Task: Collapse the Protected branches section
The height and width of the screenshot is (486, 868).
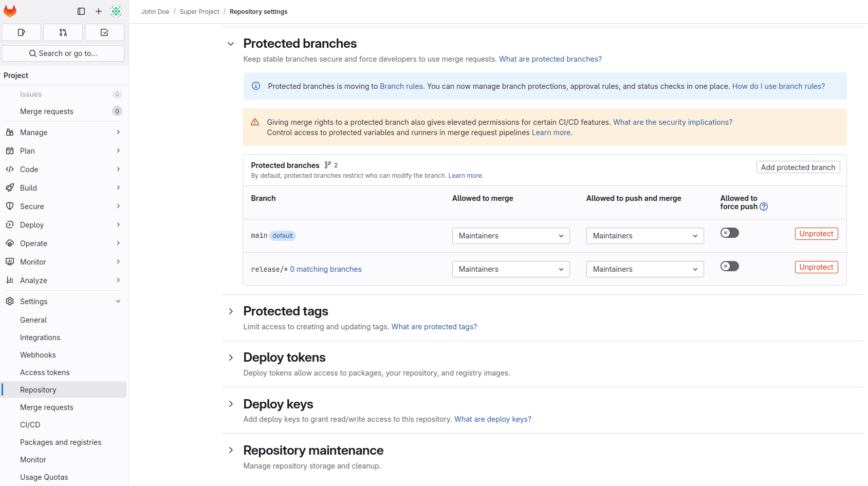Action: [x=230, y=44]
